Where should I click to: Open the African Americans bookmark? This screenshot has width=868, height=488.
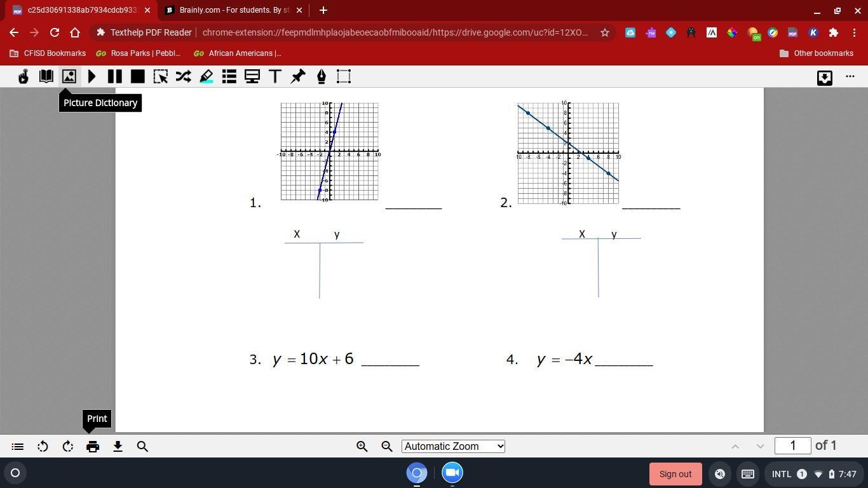[238, 53]
